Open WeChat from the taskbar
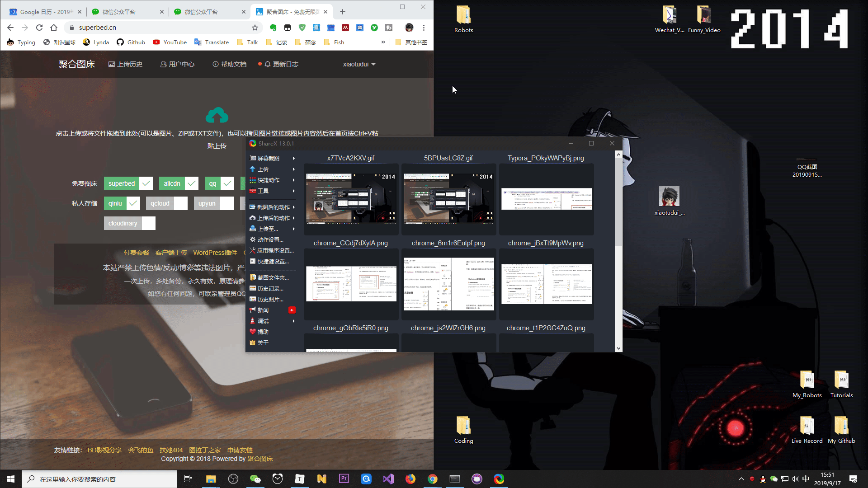Image resolution: width=868 pixels, height=488 pixels. point(255,479)
